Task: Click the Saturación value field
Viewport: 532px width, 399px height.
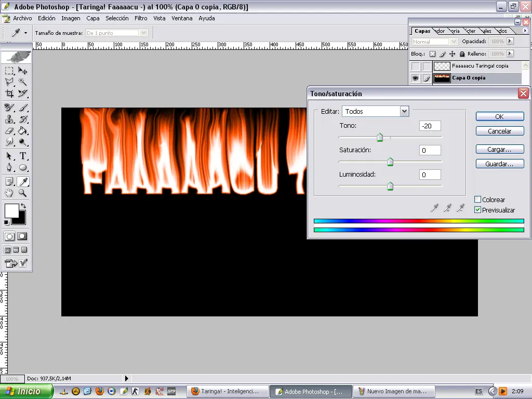Action: coord(430,150)
